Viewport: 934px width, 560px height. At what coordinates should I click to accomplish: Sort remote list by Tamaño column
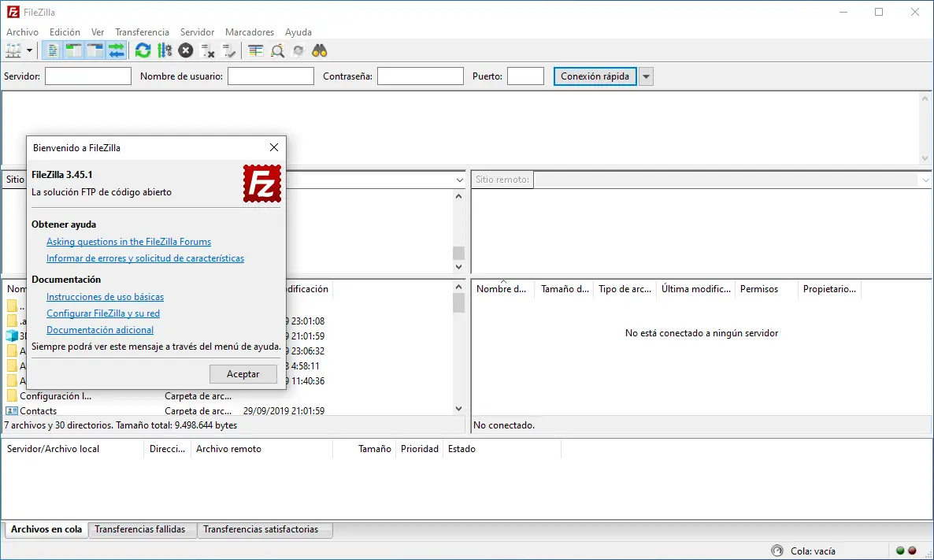pyautogui.click(x=565, y=289)
